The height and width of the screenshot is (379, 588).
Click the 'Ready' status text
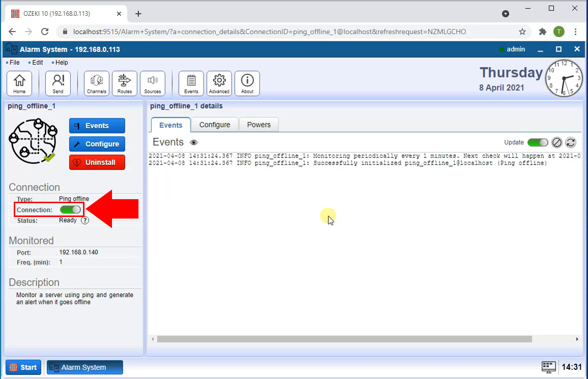pos(68,220)
